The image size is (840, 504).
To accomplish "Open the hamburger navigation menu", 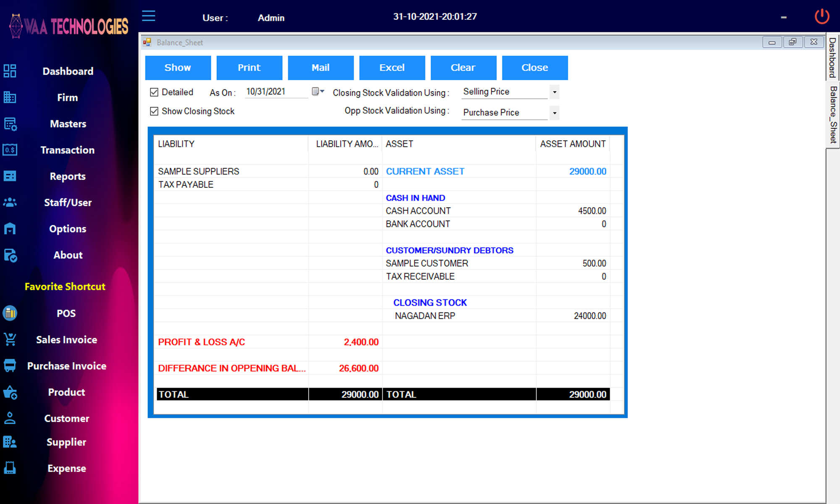I will pos(148,16).
